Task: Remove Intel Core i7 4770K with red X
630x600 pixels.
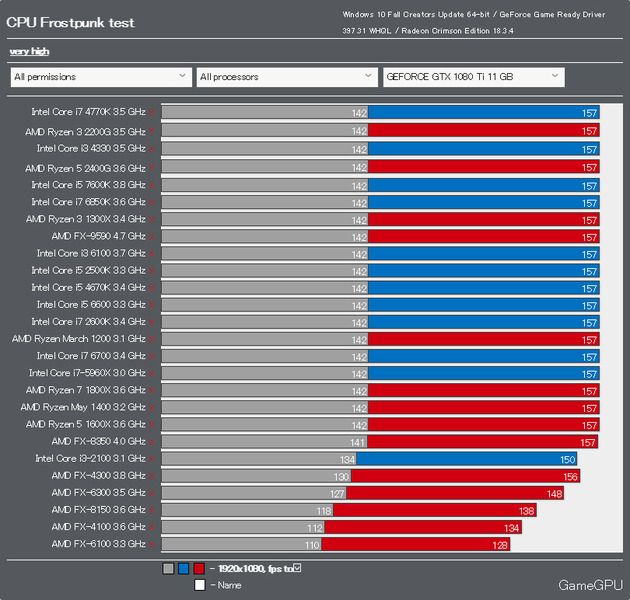Action: pyautogui.click(x=151, y=113)
